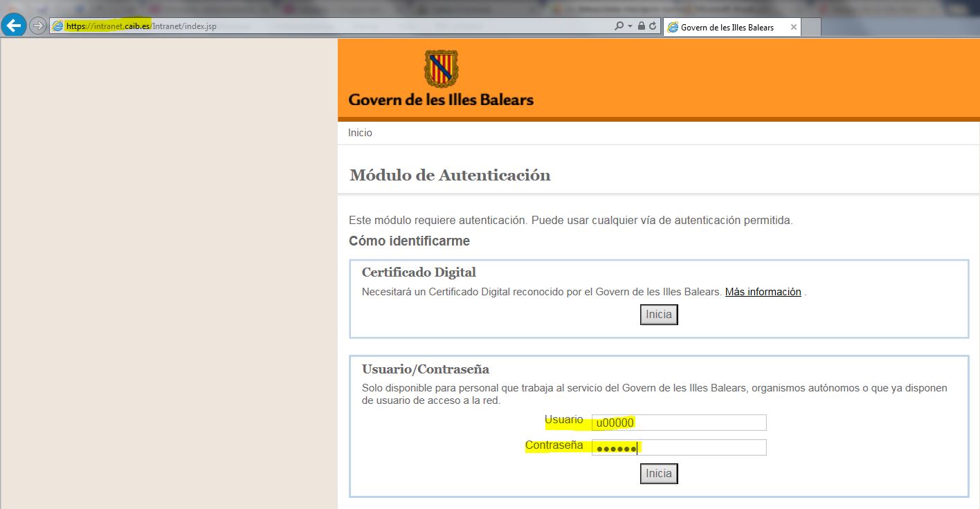Select the Govern de les Illes Balears tab
The image size is (980, 509).
pyautogui.click(x=732, y=28)
